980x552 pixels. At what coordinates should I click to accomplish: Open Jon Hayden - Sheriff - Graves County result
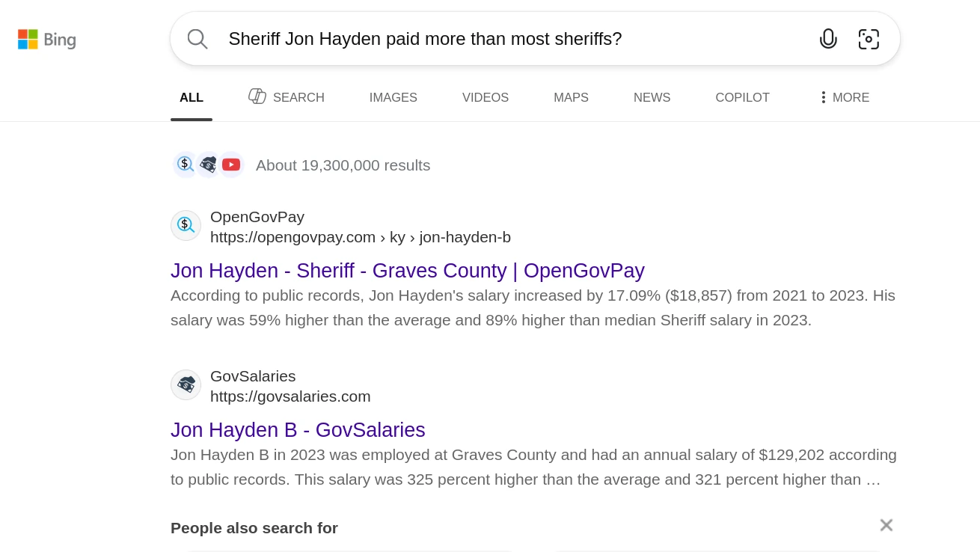tap(407, 271)
